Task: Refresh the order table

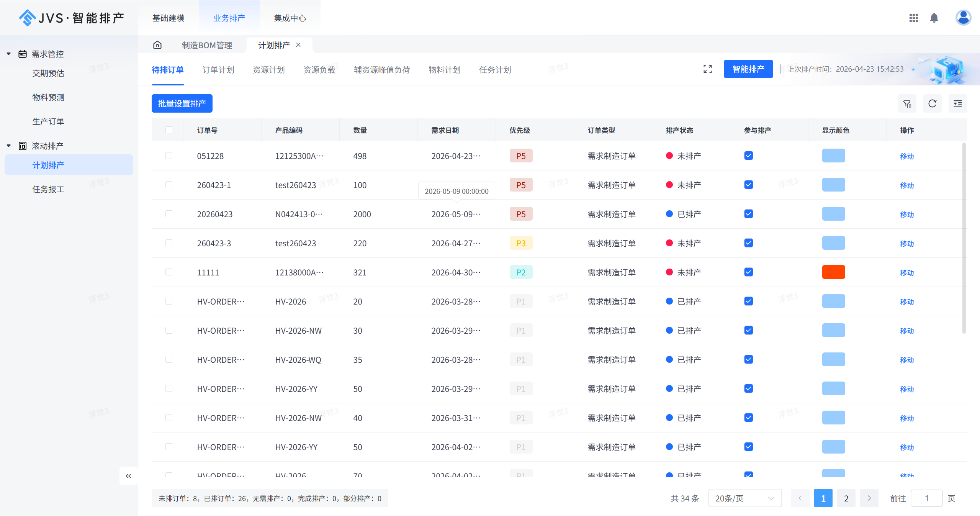Action: click(932, 103)
